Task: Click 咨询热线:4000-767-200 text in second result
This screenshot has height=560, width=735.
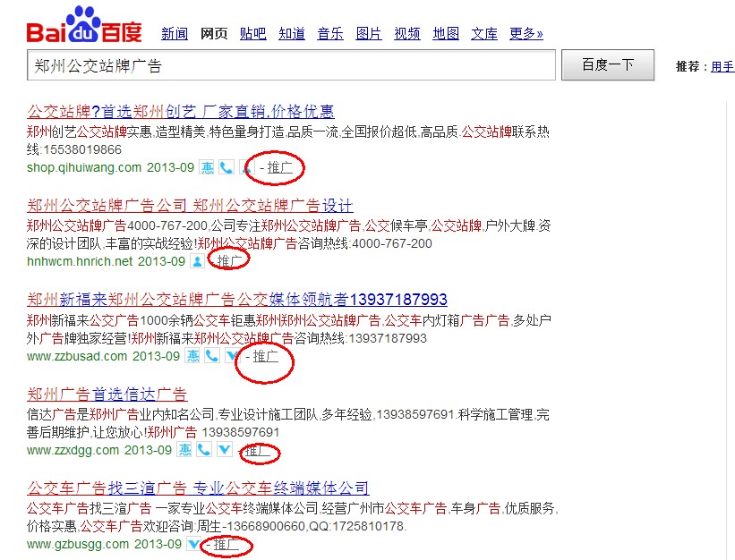Action: pyautogui.click(x=364, y=243)
